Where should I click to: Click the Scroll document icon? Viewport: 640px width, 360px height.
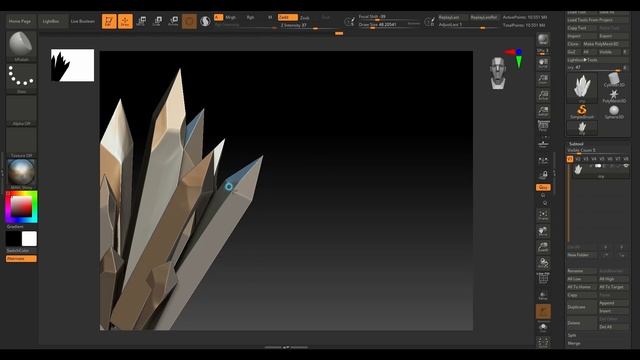tap(543, 63)
